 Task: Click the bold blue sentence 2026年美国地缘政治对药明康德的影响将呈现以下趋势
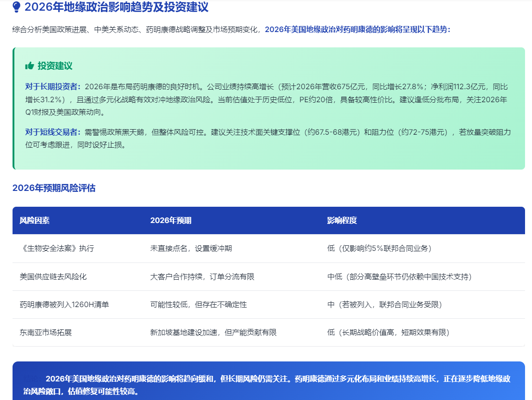point(357,30)
